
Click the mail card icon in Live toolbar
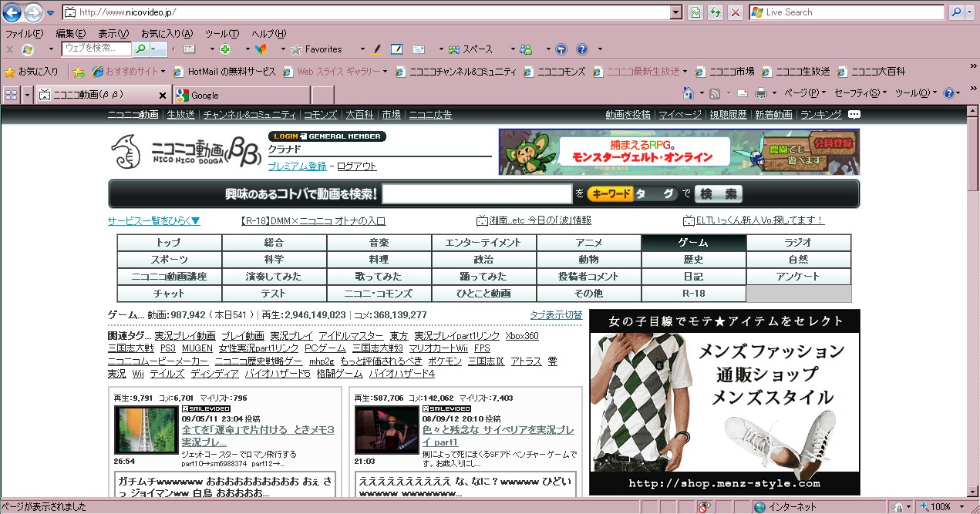click(x=419, y=49)
